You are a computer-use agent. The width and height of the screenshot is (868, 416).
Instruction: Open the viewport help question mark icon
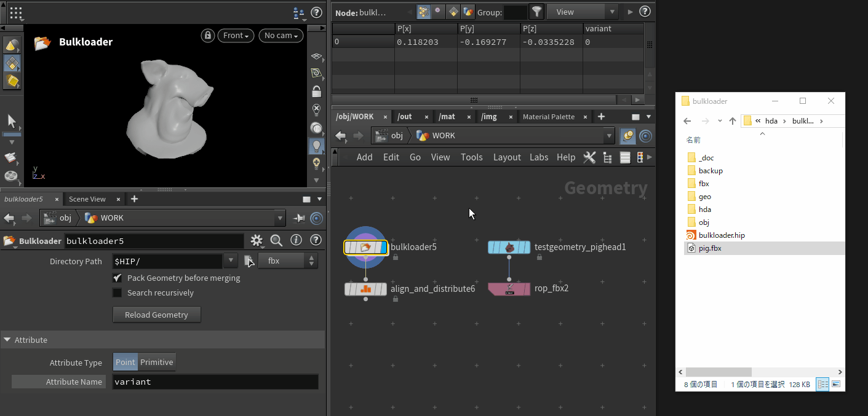[x=316, y=12]
